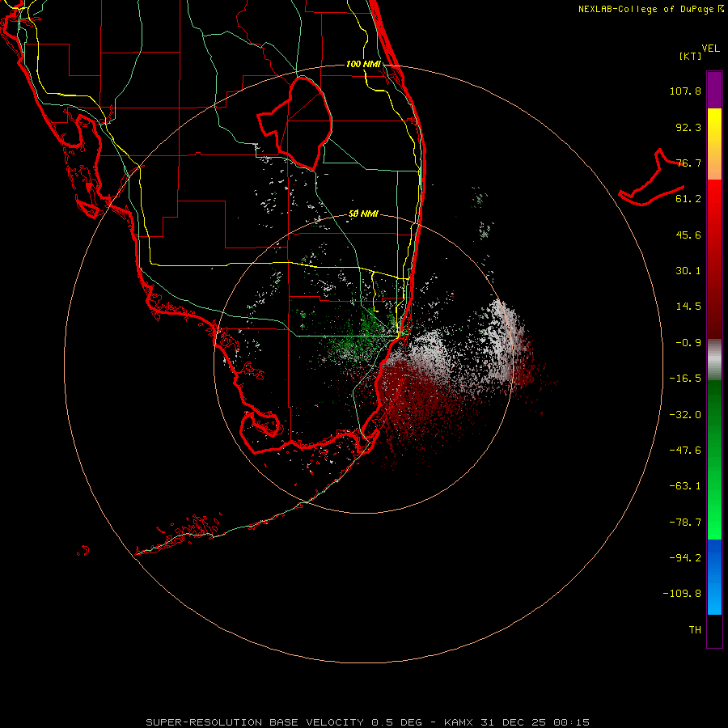Click the Grand Bahama island outline

651,179
